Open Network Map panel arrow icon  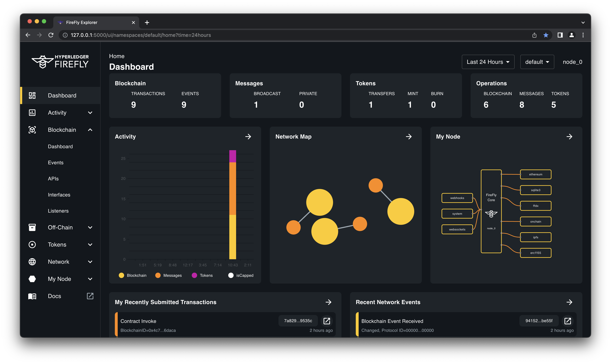coord(409,137)
